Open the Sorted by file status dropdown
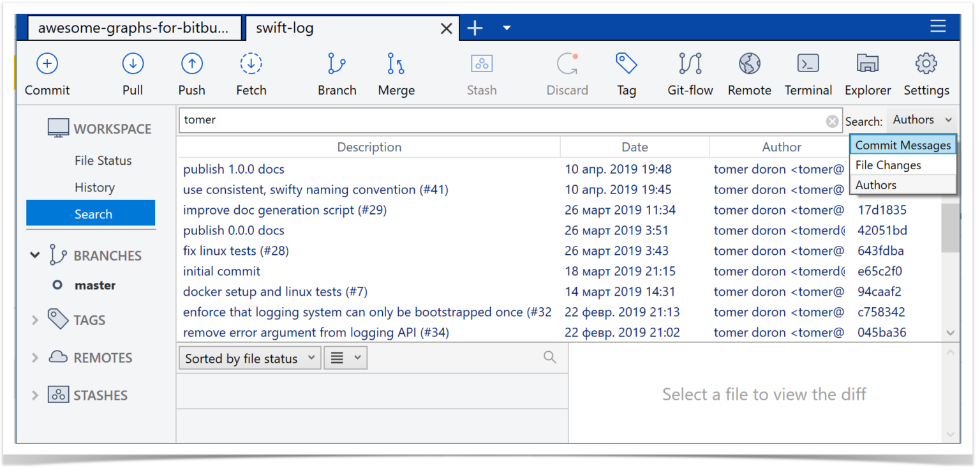 [x=249, y=358]
